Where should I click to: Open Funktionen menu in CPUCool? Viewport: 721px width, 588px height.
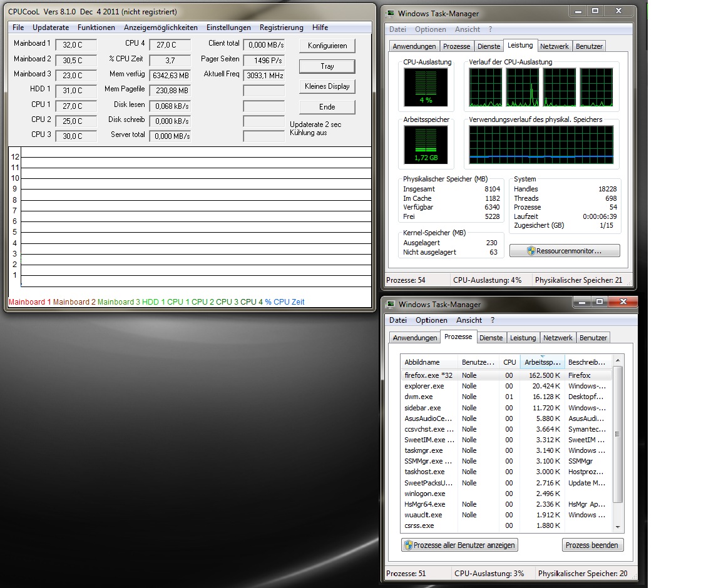click(x=96, y=28)
